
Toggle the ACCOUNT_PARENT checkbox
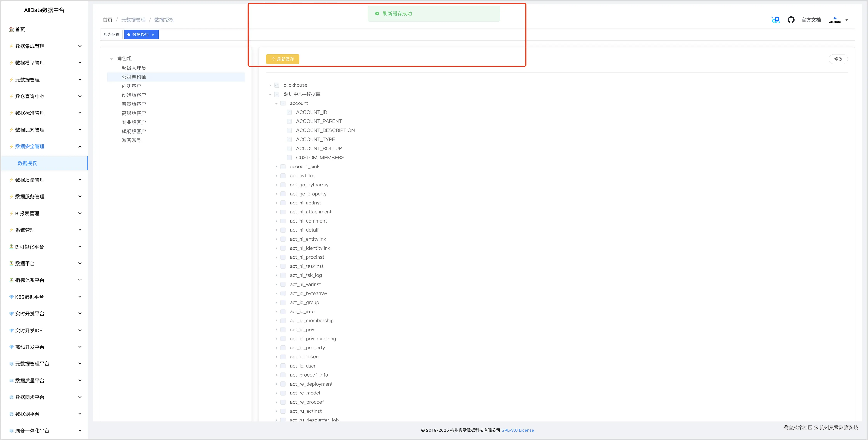[x=289, y=121]
